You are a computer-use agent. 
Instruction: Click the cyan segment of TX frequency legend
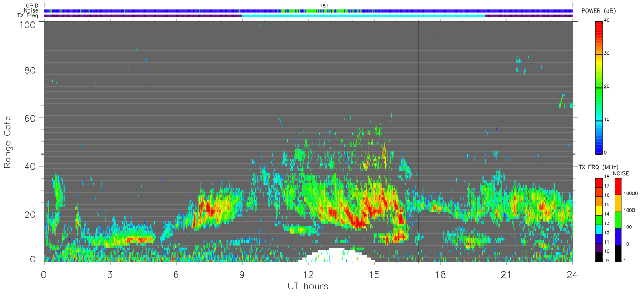tap(598, 229)
